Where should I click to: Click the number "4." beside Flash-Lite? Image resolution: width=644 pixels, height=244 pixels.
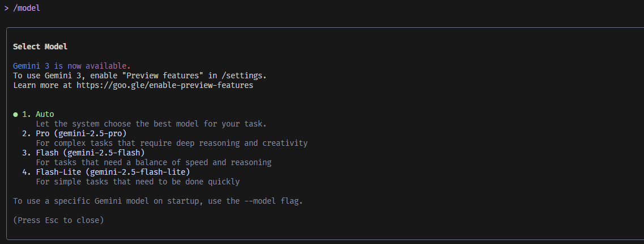click(26, 172)
